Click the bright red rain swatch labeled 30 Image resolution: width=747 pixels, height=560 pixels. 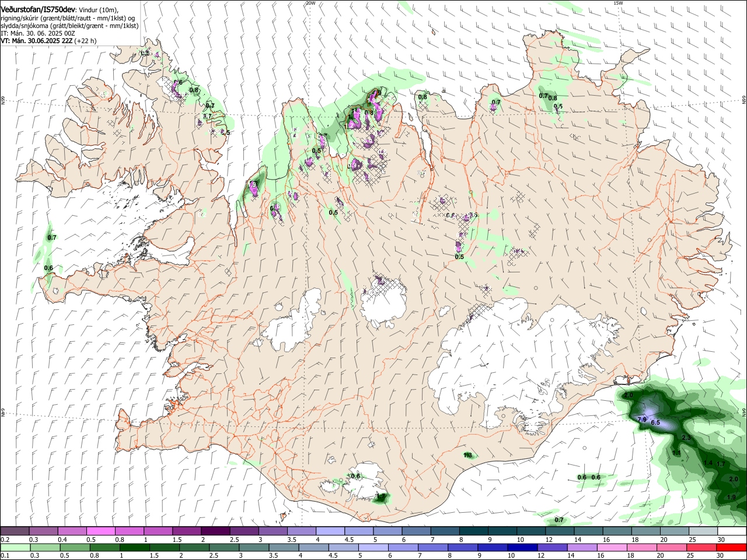coord(732,547)
